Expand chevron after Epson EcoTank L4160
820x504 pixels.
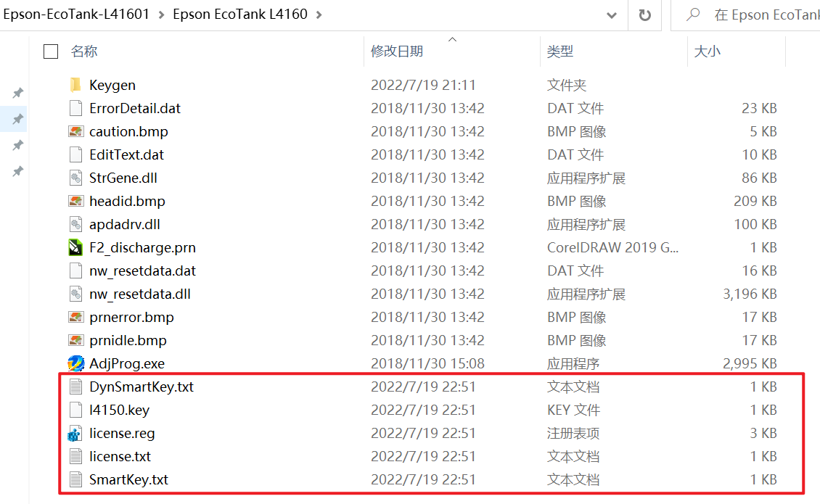(x=319, y=15)
